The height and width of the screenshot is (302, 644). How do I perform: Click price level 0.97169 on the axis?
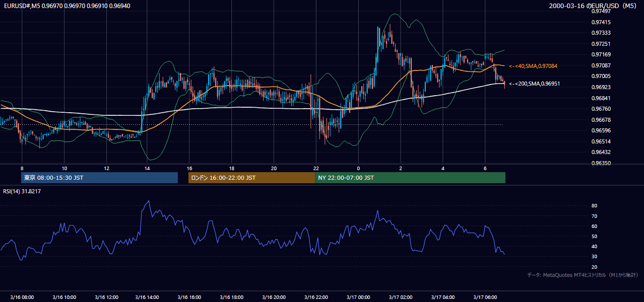coord(601,54)
